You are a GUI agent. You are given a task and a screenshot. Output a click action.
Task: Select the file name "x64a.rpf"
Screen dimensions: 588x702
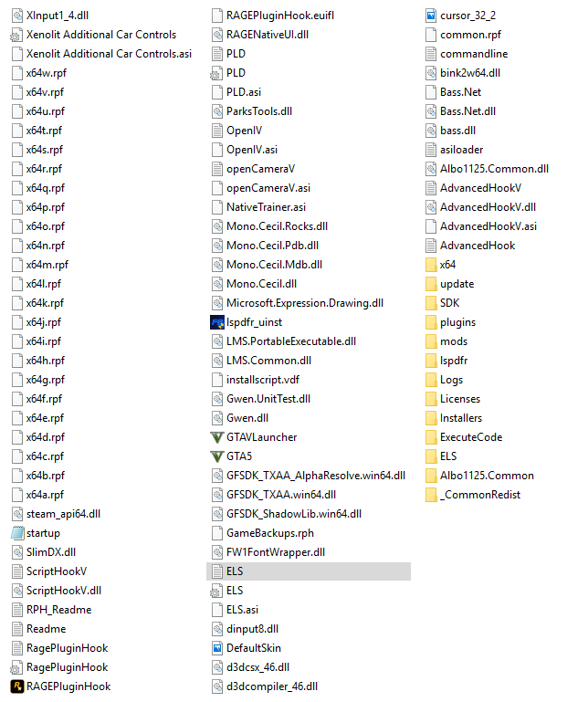(45, 495)
